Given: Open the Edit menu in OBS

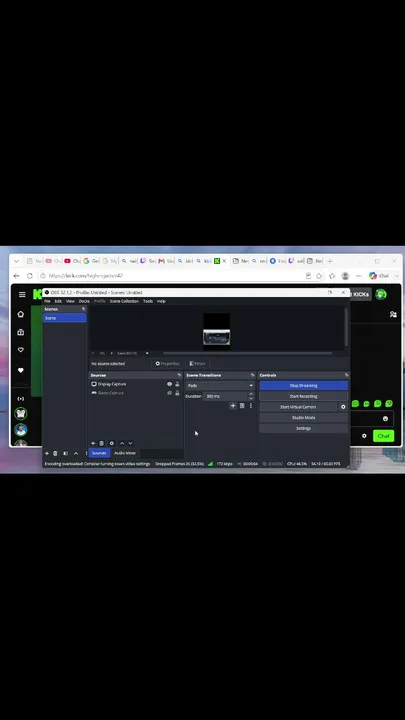Looking at the screenshot, I should coord(58,301).
